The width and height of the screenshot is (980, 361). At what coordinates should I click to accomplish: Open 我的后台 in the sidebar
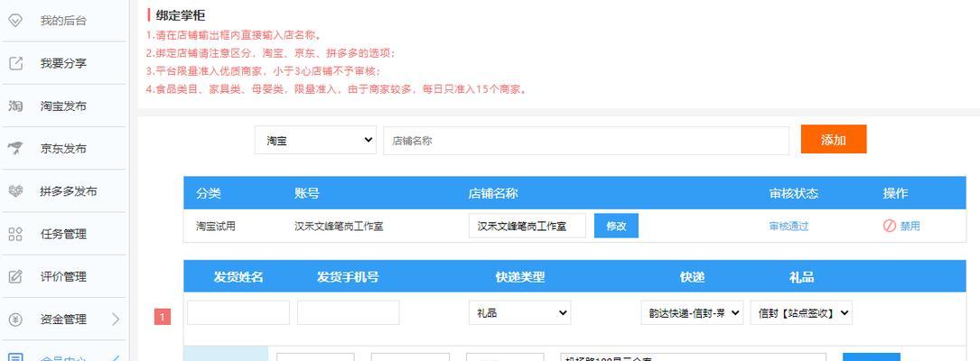pyautogui.click(x=63, y=21)
